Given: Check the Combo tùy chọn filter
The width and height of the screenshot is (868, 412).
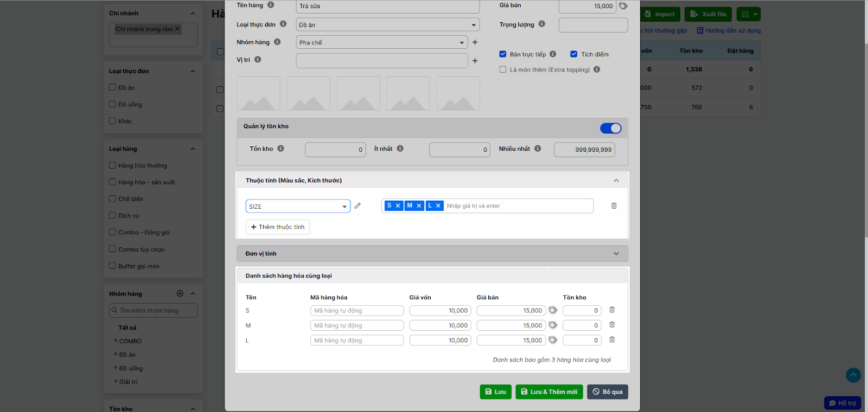Looking at the screenshot, I should point(112,249).
